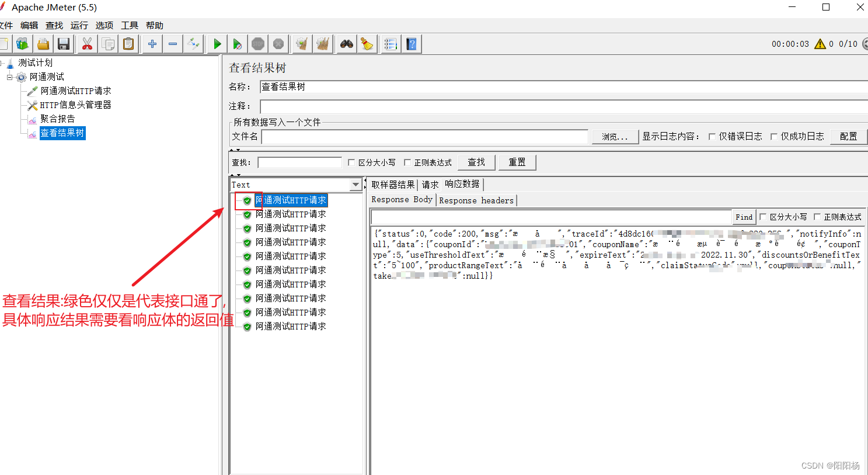Open the 运行 menu
This screenshot has width=868, height=475.
pyautogui.click(x=79, y=26)
